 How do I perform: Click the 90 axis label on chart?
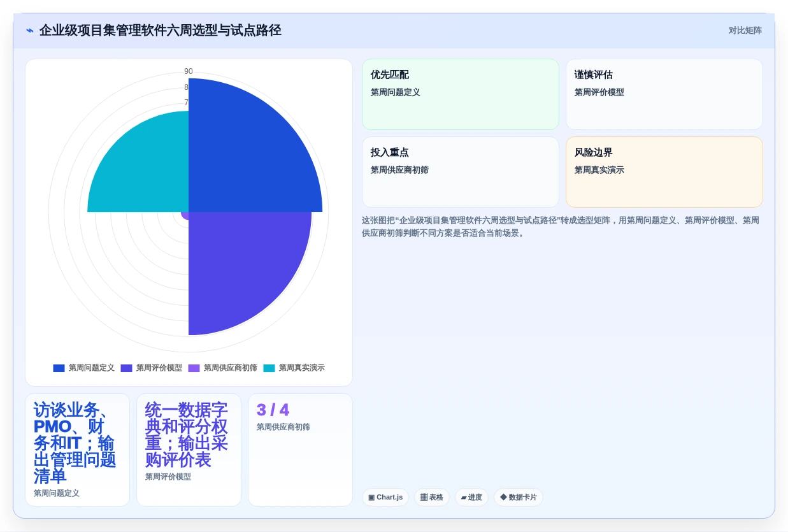coord(189,71)
